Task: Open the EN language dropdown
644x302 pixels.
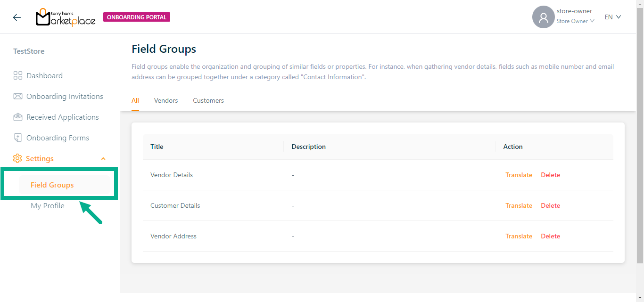Action: (613, 17)
